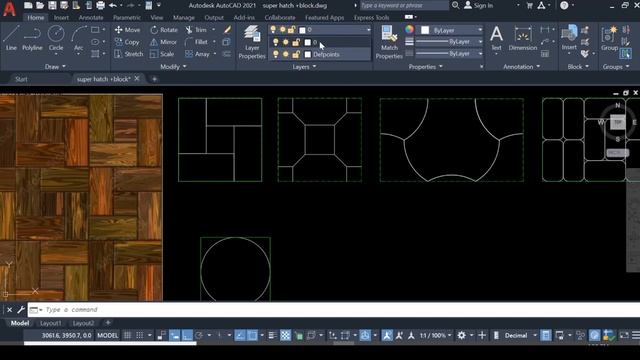This screenshot has width=640, height=360.
Task: Click the search magnifier icon
Action: pyautogui.click(x=456, y=5)
